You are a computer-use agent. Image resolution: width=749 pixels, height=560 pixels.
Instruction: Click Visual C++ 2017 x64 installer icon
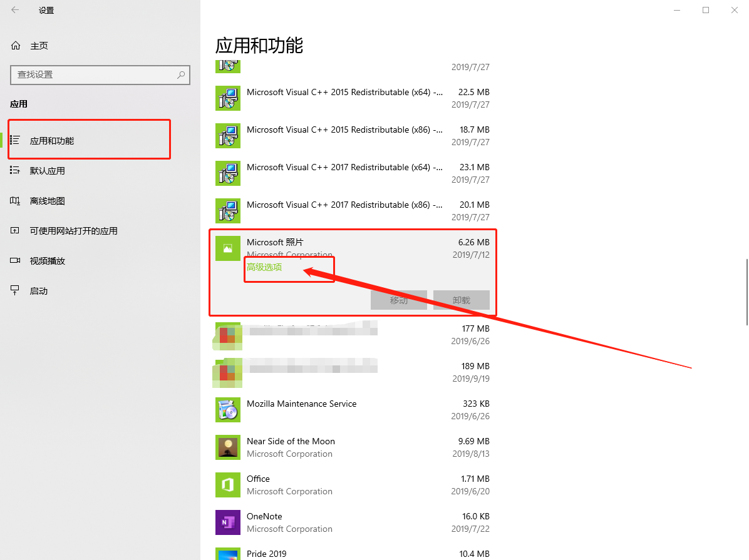tap(228, 173)
